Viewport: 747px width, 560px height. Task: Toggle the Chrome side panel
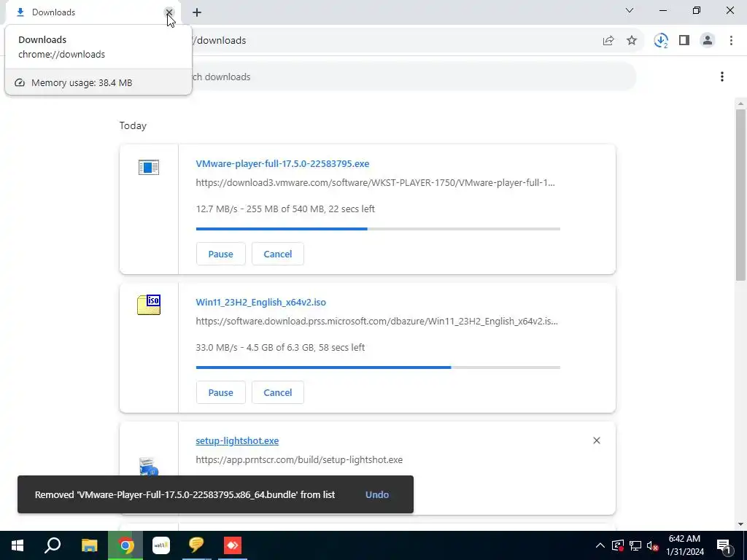point(684,41)
